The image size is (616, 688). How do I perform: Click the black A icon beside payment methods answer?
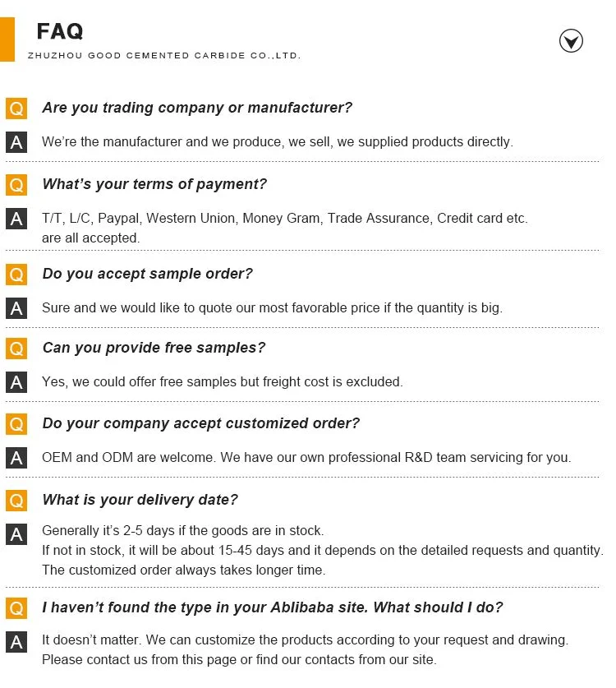[16, 219]
